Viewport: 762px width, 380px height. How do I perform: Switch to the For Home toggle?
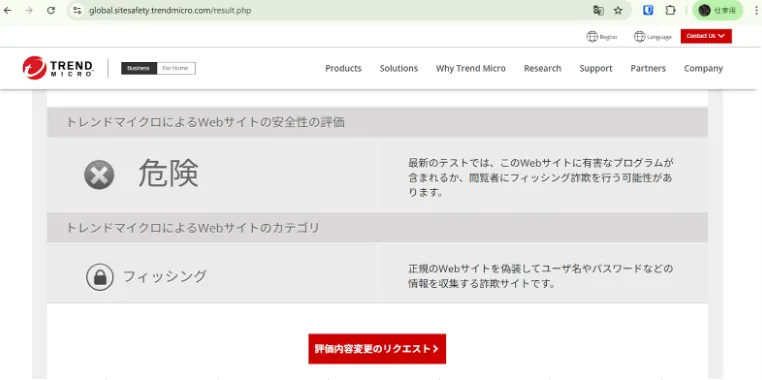[176, 69]
